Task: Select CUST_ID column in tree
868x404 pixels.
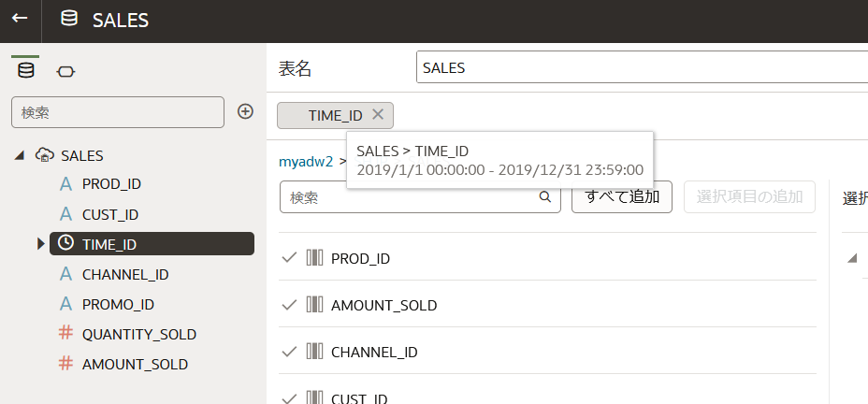Action: pyautogui.click(x=110, y=214)
